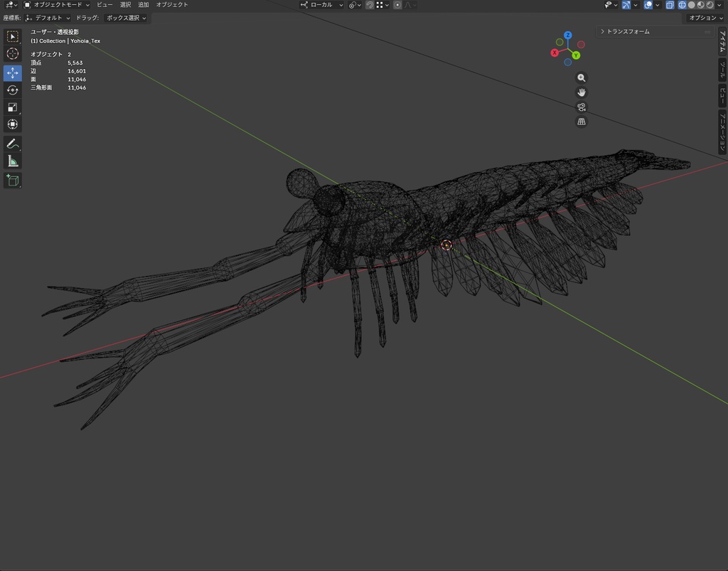Open object visibility and selectability dropdown
The width and height of the screenshot is (728, 571).
611,5
